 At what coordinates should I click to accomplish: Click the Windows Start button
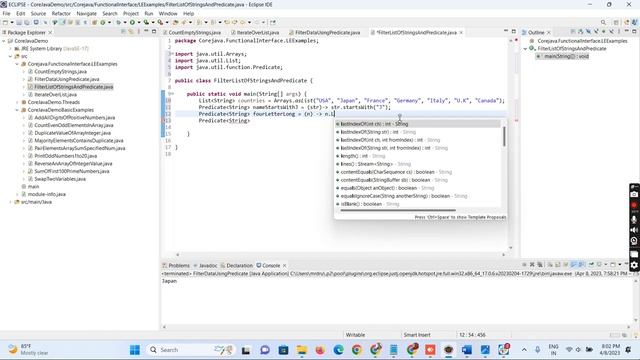[135, 350]
